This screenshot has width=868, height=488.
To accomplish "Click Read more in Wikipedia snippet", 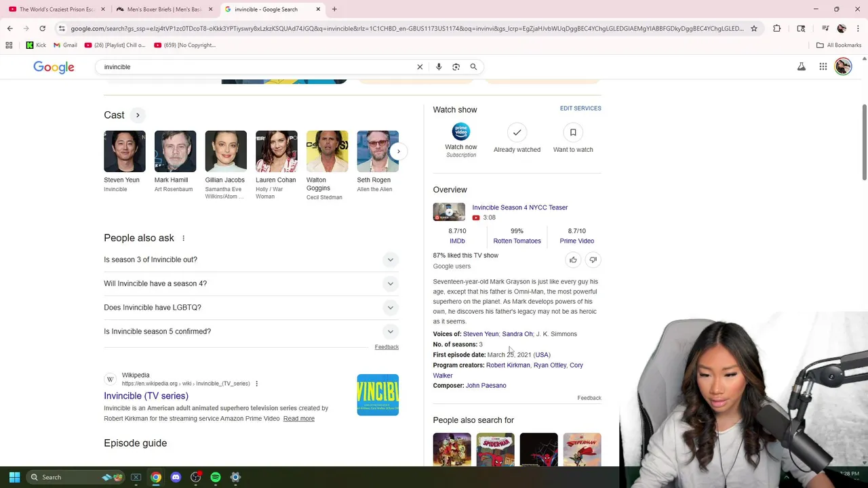I will [x=298, y=419].
